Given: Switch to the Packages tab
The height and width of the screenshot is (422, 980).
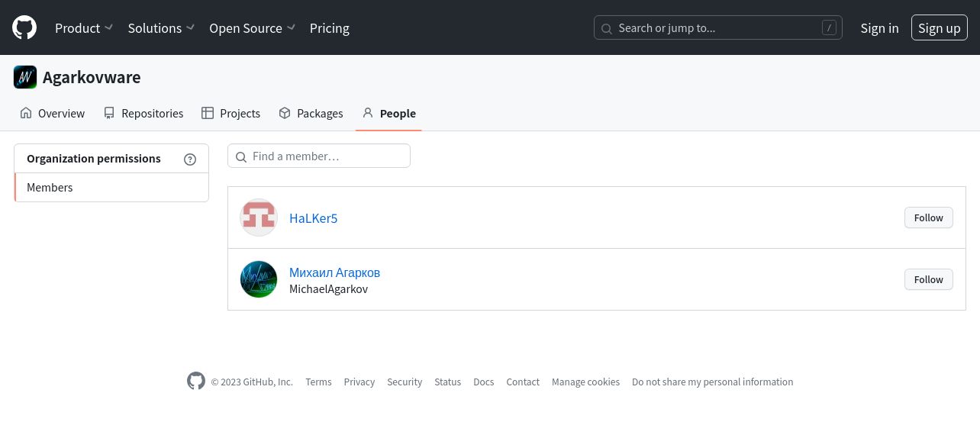Looking at the screenshot, I should click(x=311, y=113).
